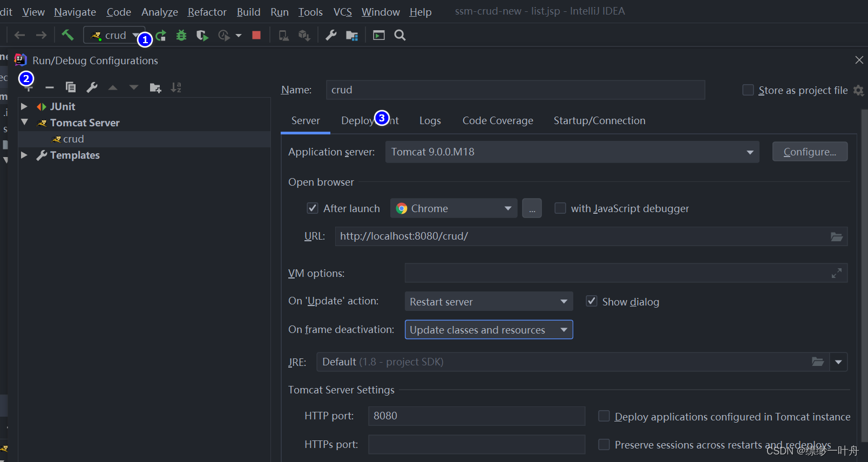
Task: Open the Navigate menu
Action: click(75, 12)
